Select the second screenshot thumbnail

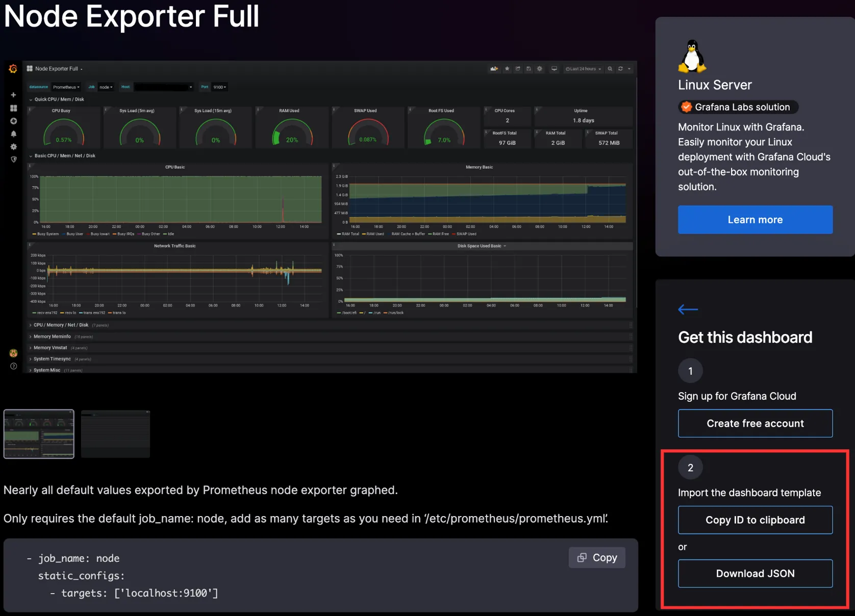[x=116, y=434]
